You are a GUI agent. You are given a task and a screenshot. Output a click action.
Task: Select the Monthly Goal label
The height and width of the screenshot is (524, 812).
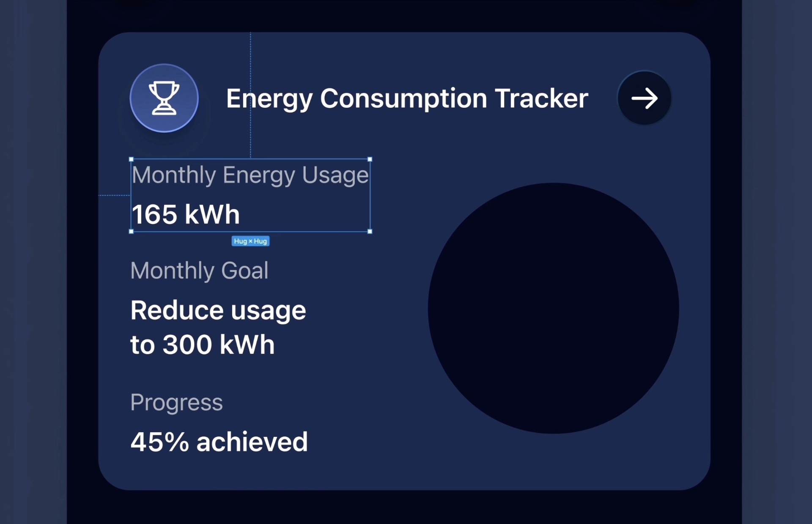199,271
